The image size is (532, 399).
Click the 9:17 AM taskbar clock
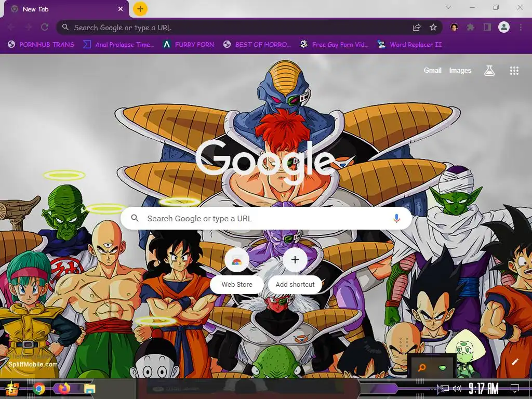[x=483, y=389]
